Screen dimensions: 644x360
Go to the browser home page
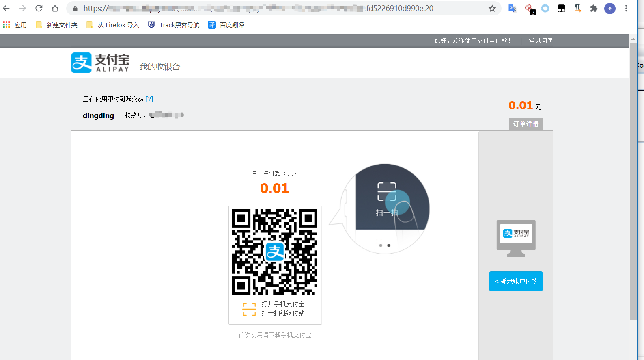click(x=55, y=8)
